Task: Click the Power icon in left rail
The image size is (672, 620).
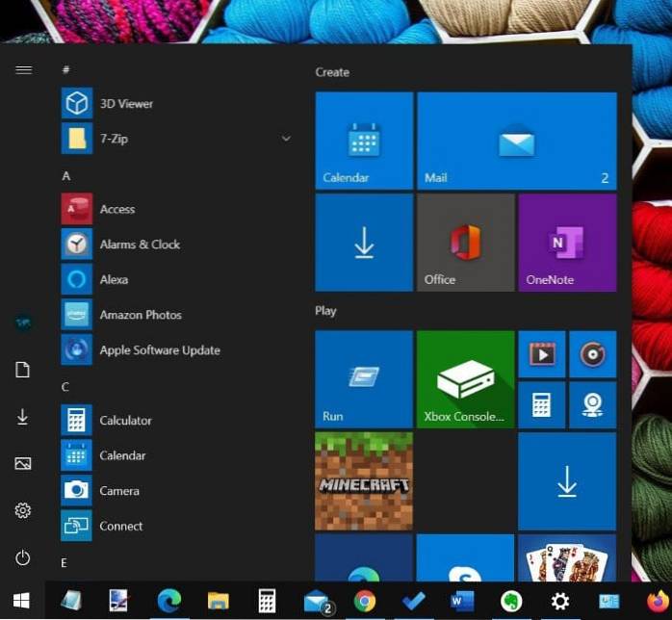Action: [x=23, y=557]
